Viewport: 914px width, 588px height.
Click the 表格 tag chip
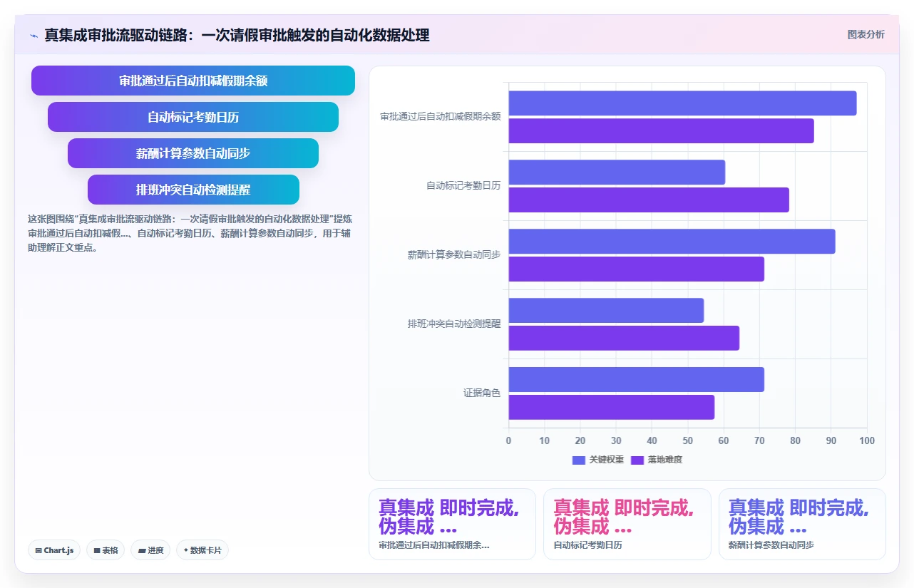tap(106, 550)
